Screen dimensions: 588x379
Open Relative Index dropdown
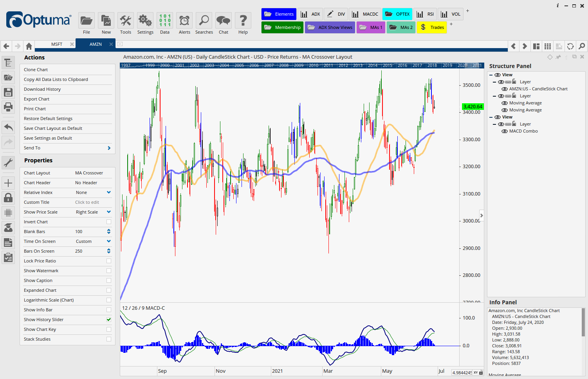(109, 192)
